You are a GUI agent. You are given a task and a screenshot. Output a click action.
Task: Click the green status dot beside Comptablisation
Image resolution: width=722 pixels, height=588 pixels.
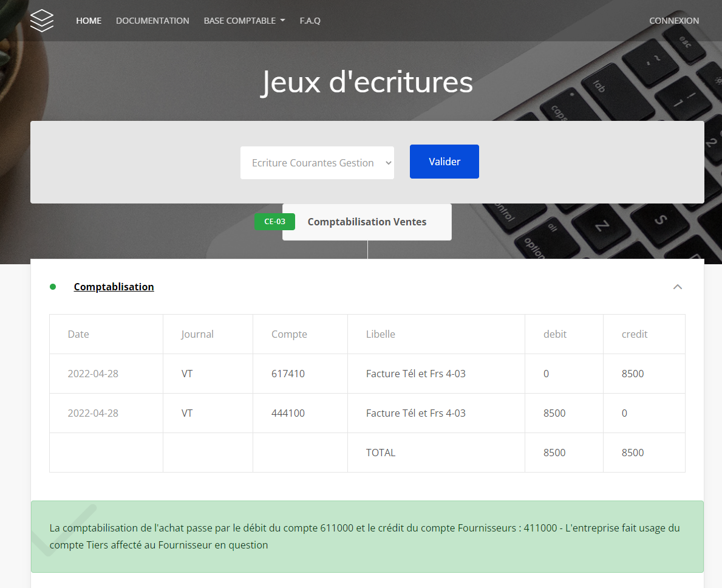coord(53,287)
